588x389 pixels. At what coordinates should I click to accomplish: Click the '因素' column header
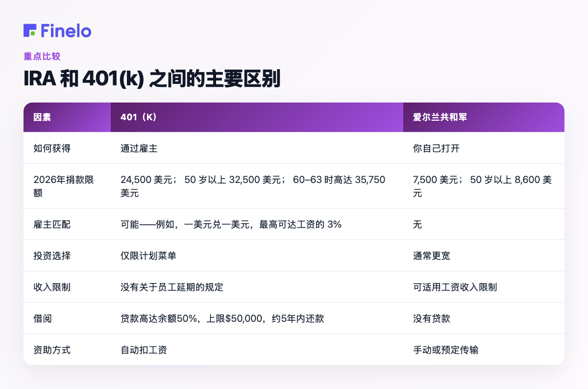pos(67,117)
